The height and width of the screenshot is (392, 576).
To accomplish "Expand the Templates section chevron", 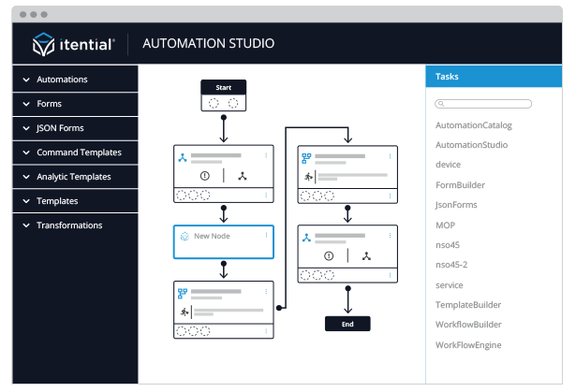I will pyautogui.click(x=26, y=201).
